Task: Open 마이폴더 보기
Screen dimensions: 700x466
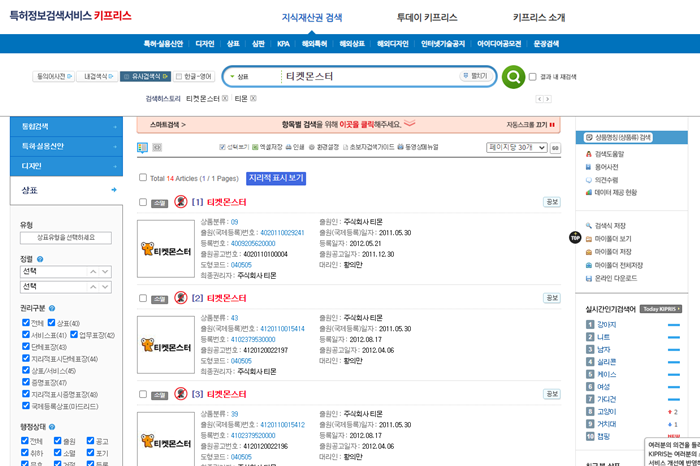Action: 608,239
